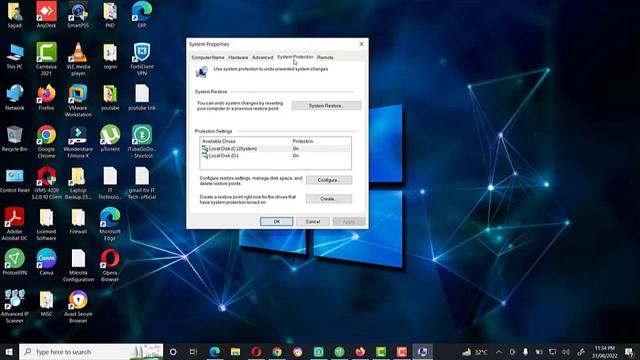Click Cancel in System Properties
The height and width of the screenshot is (360, 640).
tap(313, 222)
